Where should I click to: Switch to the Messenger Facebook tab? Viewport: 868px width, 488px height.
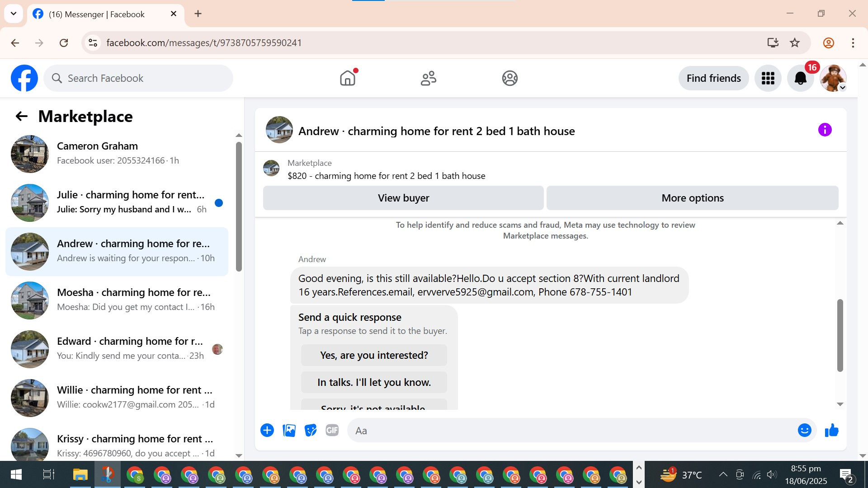click(106, 14)
